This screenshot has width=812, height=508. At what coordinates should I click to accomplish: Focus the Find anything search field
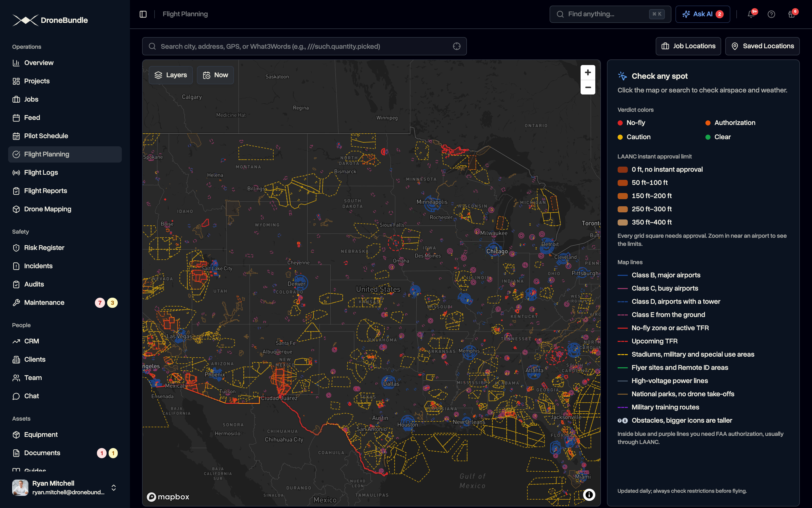610,14
